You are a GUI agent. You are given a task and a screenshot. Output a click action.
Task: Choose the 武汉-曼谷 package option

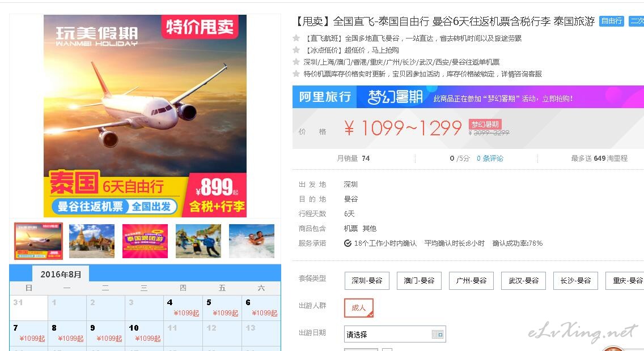[523, 280]
